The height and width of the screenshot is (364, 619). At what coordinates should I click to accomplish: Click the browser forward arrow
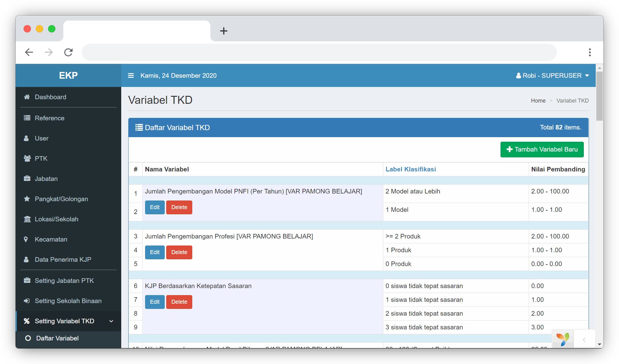(x=49, y=52)
